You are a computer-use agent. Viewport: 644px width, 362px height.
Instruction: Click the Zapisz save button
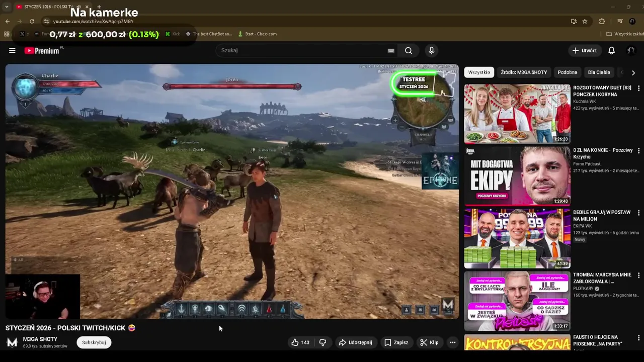pyautogui.click(x=396, y=342)
